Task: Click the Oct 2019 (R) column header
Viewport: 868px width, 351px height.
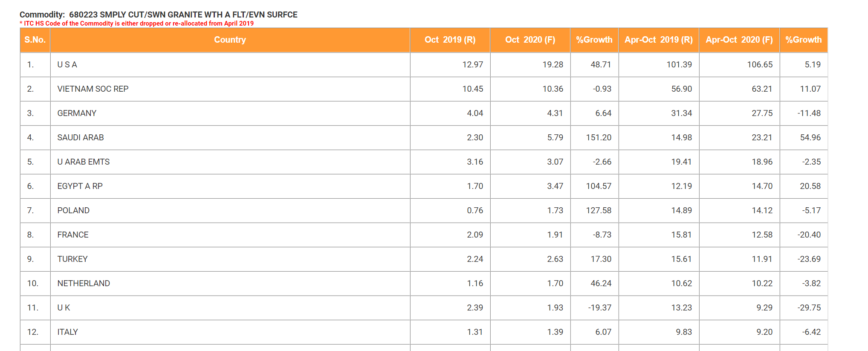Action: pos(450,40)
